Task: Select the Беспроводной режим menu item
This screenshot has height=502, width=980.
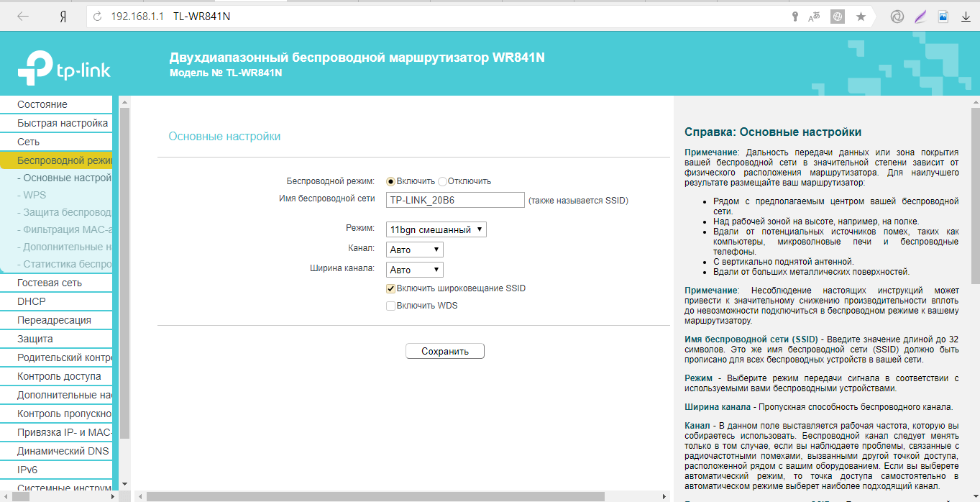Action: coord(56,160)
